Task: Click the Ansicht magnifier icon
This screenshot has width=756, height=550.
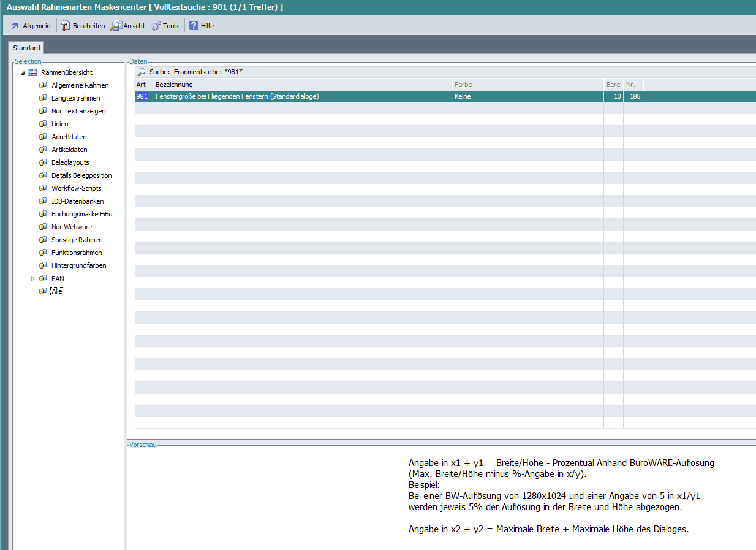Action: point(116,26)
